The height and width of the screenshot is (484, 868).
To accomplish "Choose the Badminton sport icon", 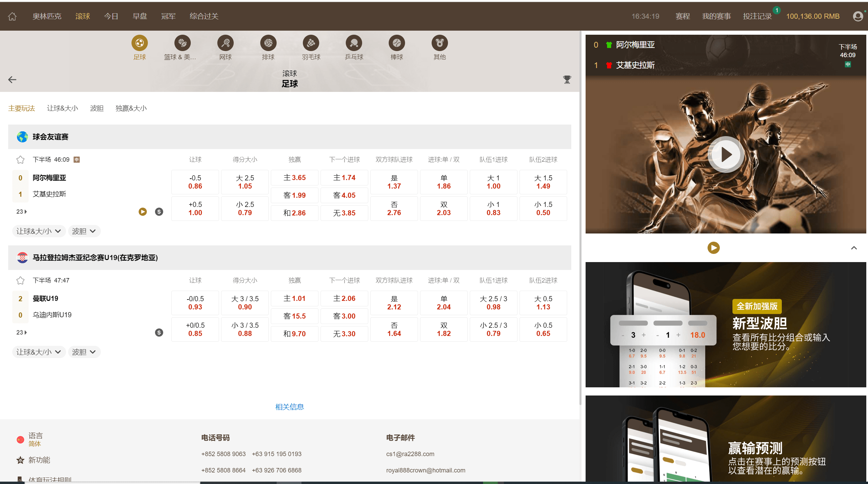I will [311, 43].
